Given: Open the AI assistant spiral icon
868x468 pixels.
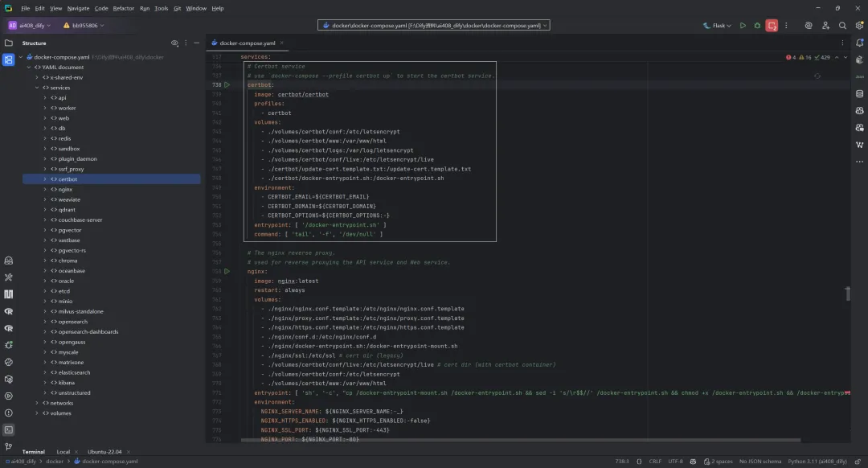Looking at the screenshot, I should (809, 26).
